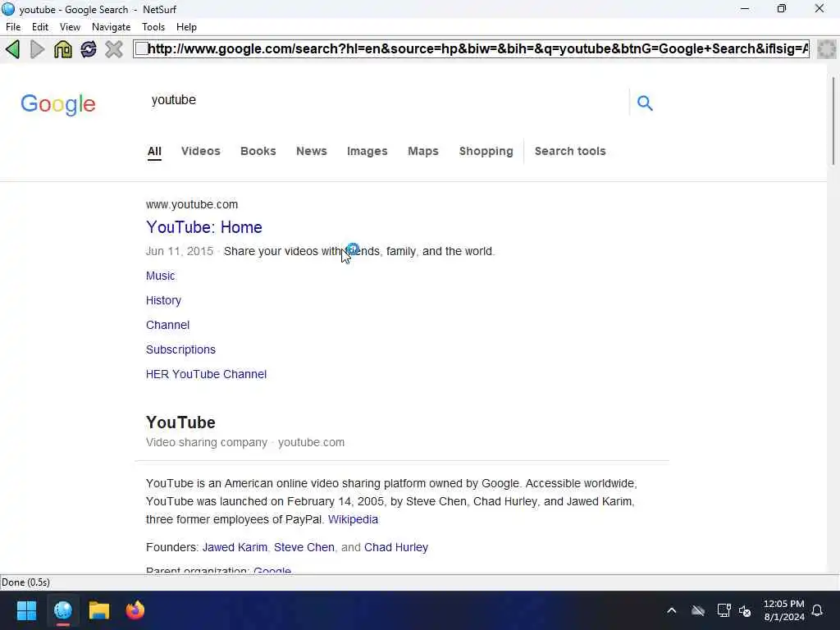
Task: Click the YouTube knowledge panel heading
Action: coord(180,422)
